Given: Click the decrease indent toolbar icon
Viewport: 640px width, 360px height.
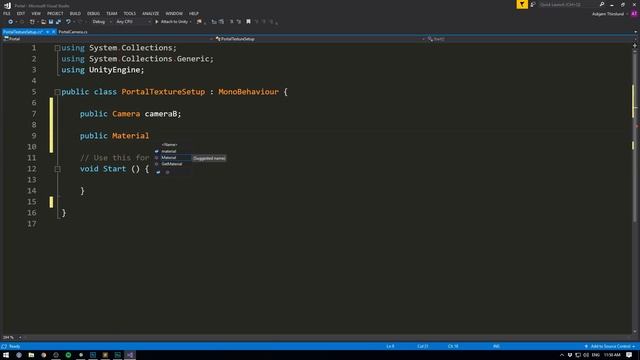Looking at the screenshot, I should tap(214, 22).
